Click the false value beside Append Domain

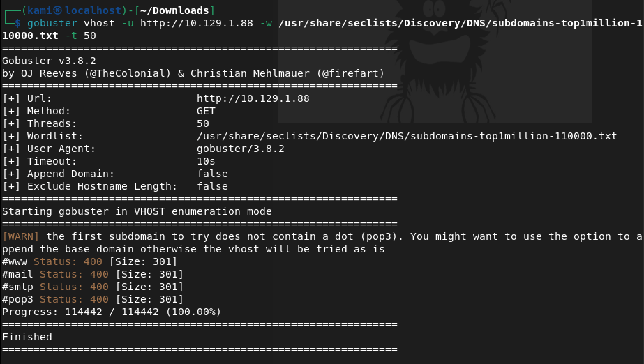(x=212, y=174)
